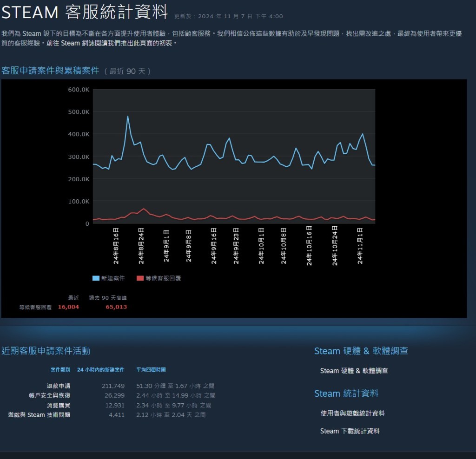
Task: Open the 使用者與遊戲統計資料 link
Action: point(352,413)
